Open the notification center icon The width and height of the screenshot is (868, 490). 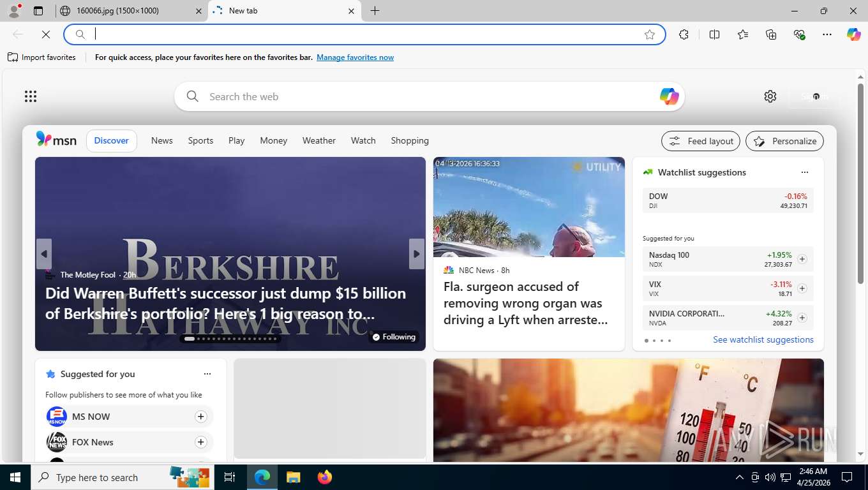pyautogui.click(x=847, y=477)
